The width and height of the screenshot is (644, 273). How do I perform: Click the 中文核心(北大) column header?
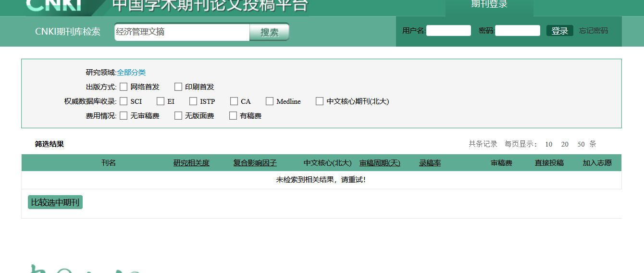click(x=328, y=163)
